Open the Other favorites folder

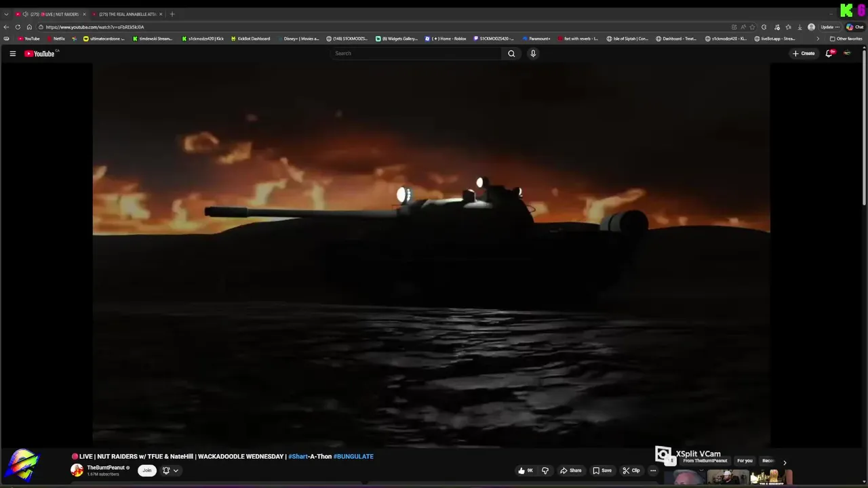tap(846, 39)
